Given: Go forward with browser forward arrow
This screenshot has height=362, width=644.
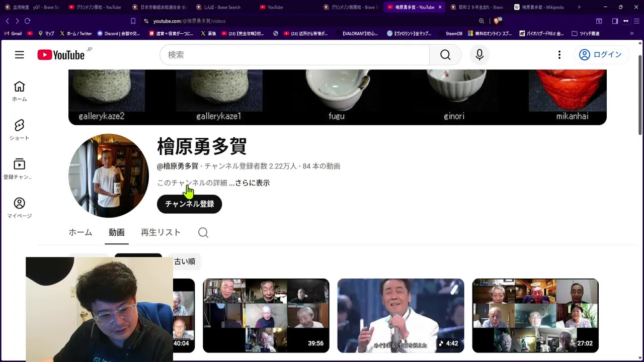Looking at the screenshot, I should (x=17, y=21).
